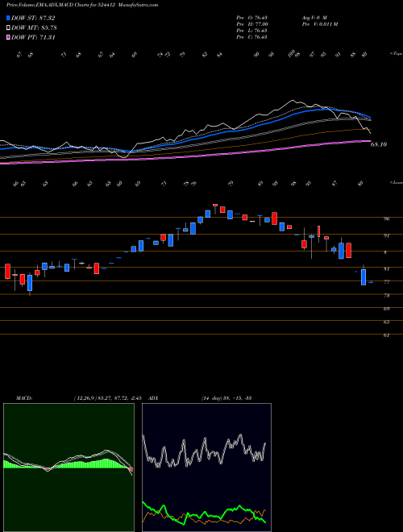Image resolution: width=403 pixels, height=532 pixels.
Task: Select the 'DOW ST: 87.32' legend label
Action: [33, 18]
